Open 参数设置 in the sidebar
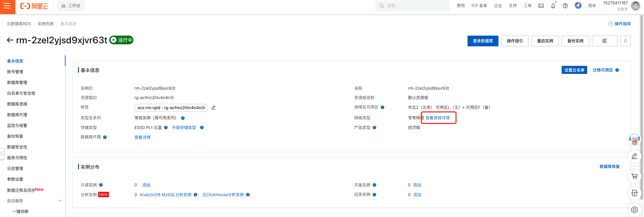The image size is (644, 217). (15, 179)
